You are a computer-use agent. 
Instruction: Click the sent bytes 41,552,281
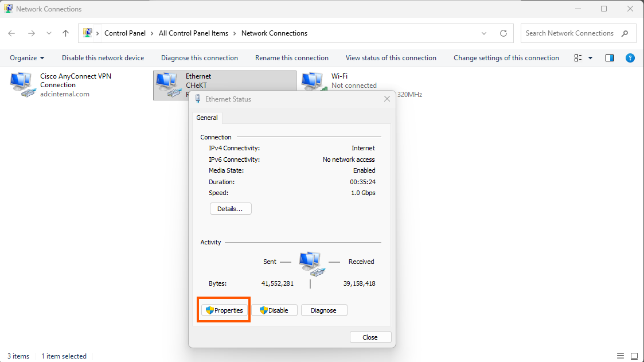coord(277,283)
